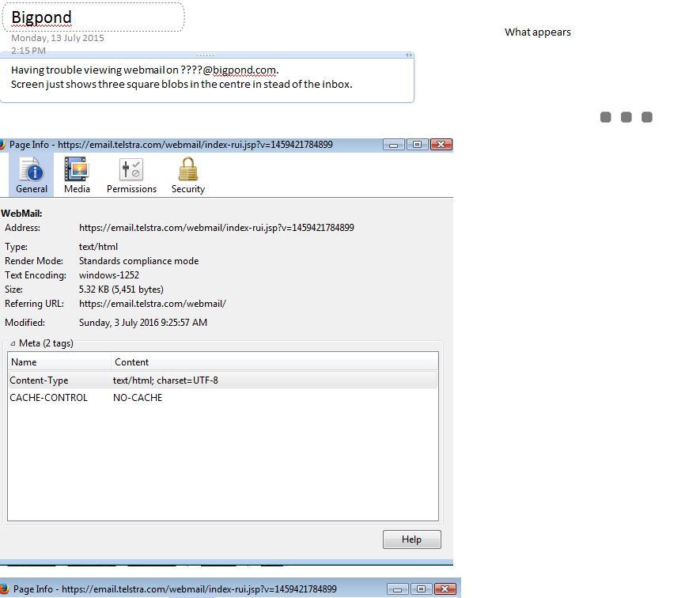Click the note text about webmail trouble
This screenshot has width=700, height=598.
(x=182, y=78)
